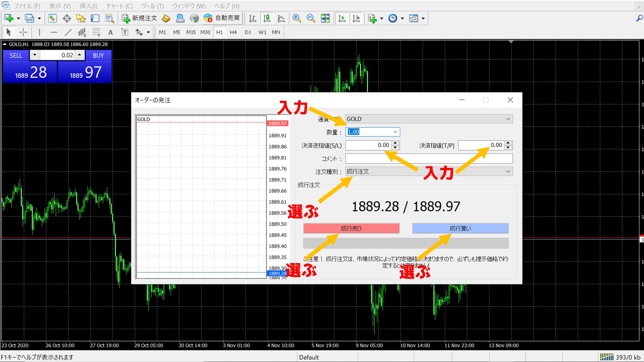Select the trendline tool
This screenshot has width=644, height=362.
(68, 32)
